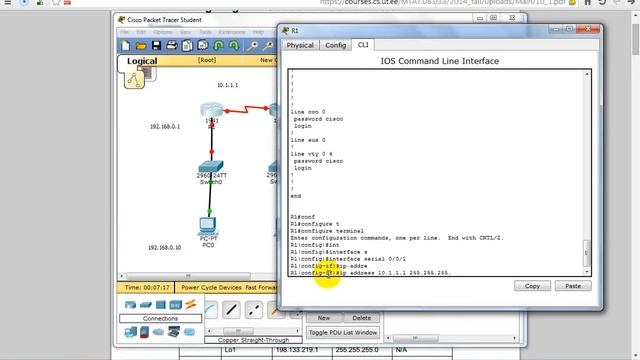Viewport: 640px width, 360px height.
Task: Click the Logical workspace tab
Action: [x=142, y=61]
